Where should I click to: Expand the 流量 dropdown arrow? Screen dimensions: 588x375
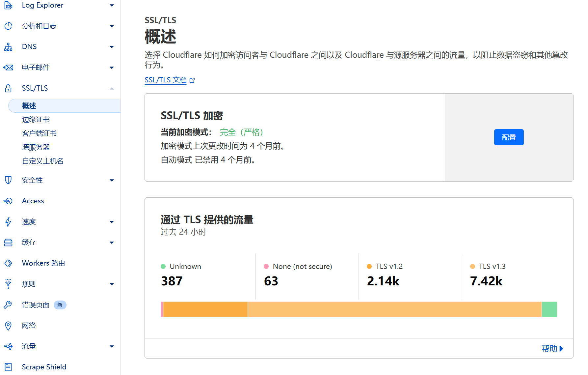tap(112, 346)
